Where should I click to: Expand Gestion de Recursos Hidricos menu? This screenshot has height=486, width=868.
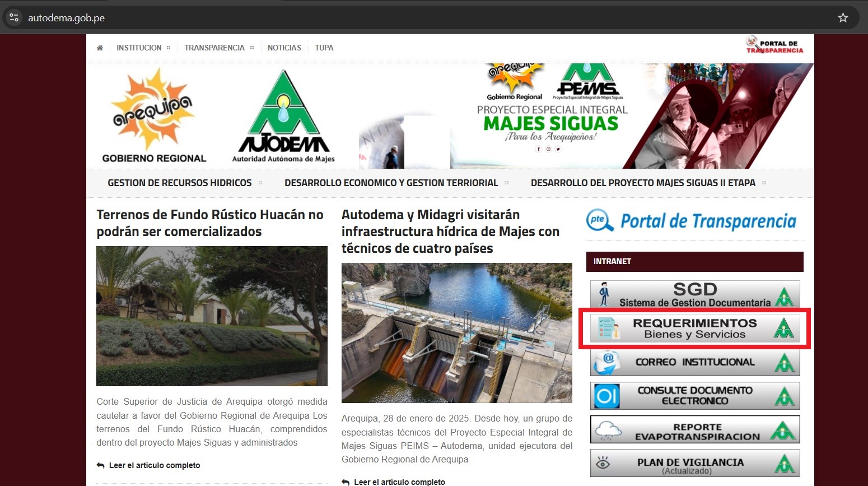pos(185,183)
